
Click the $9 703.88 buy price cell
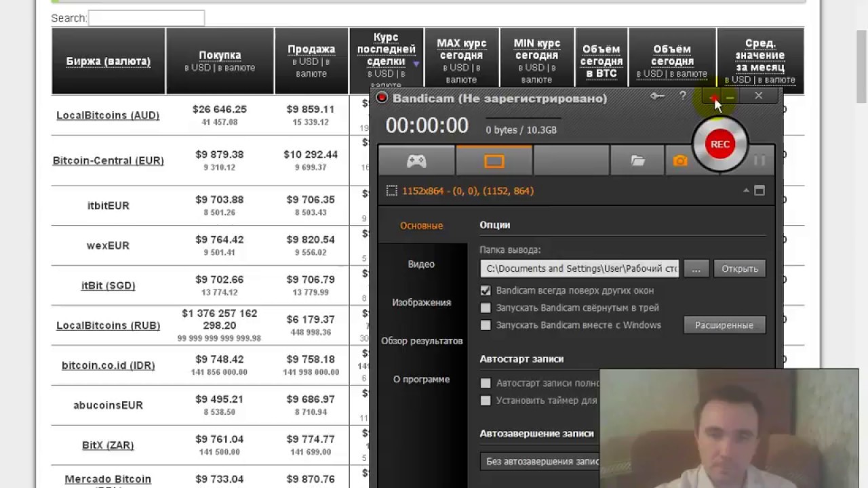220,200
